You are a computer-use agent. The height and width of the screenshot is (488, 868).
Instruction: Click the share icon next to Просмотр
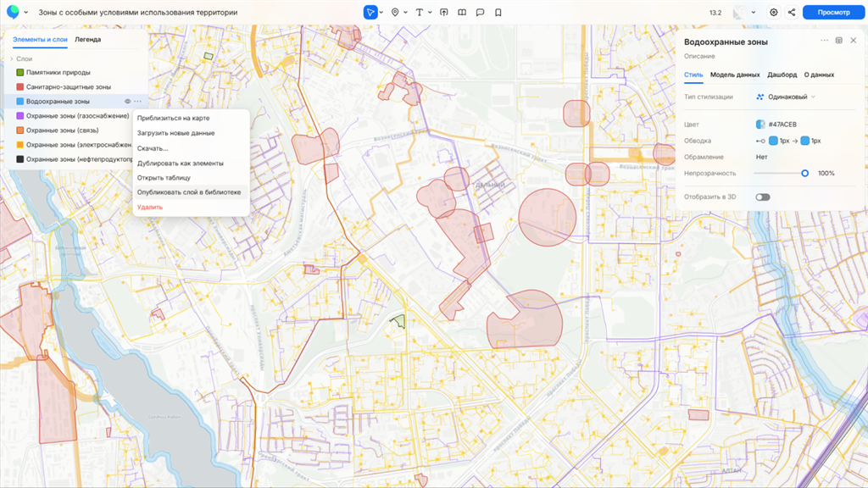tap(792, 13)
